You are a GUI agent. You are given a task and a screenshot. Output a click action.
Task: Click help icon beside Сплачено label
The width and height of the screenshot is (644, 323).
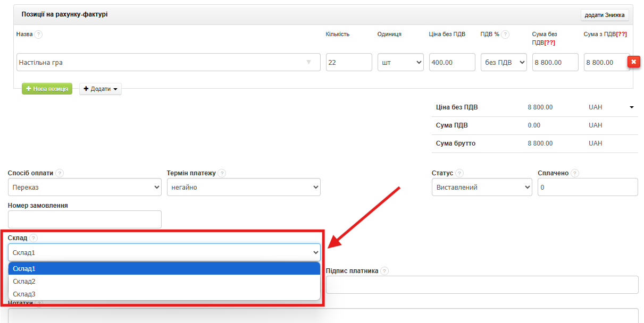click(x=575, y=173)
